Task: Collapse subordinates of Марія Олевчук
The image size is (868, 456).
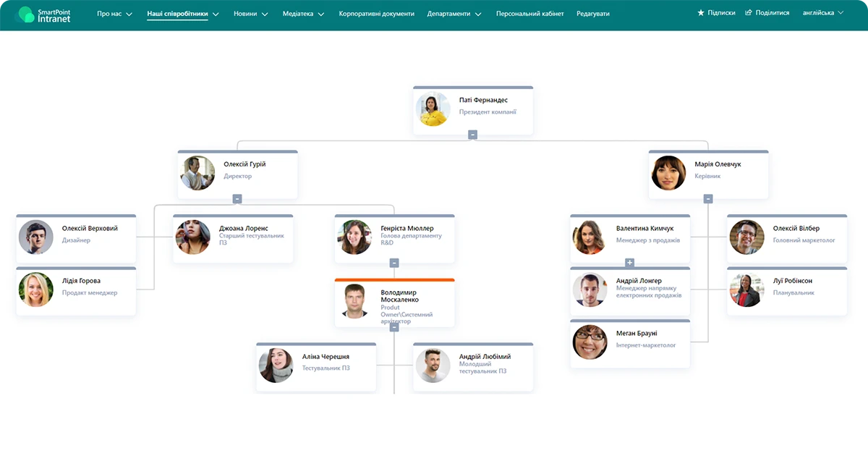Action: (x=708, y=199)
